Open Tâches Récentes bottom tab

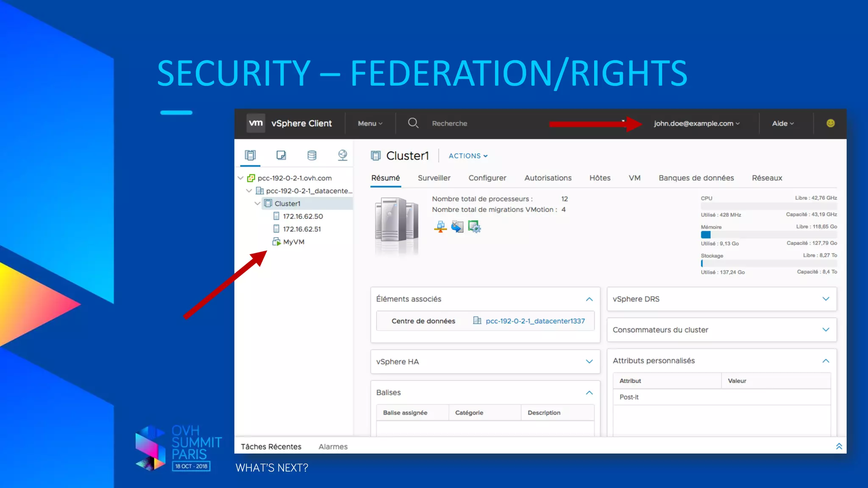(271, 446)
